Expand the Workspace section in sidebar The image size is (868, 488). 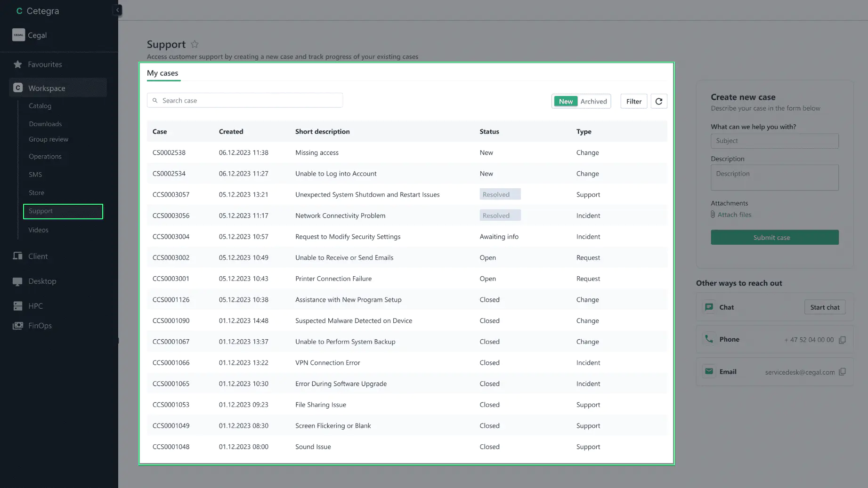47,88
